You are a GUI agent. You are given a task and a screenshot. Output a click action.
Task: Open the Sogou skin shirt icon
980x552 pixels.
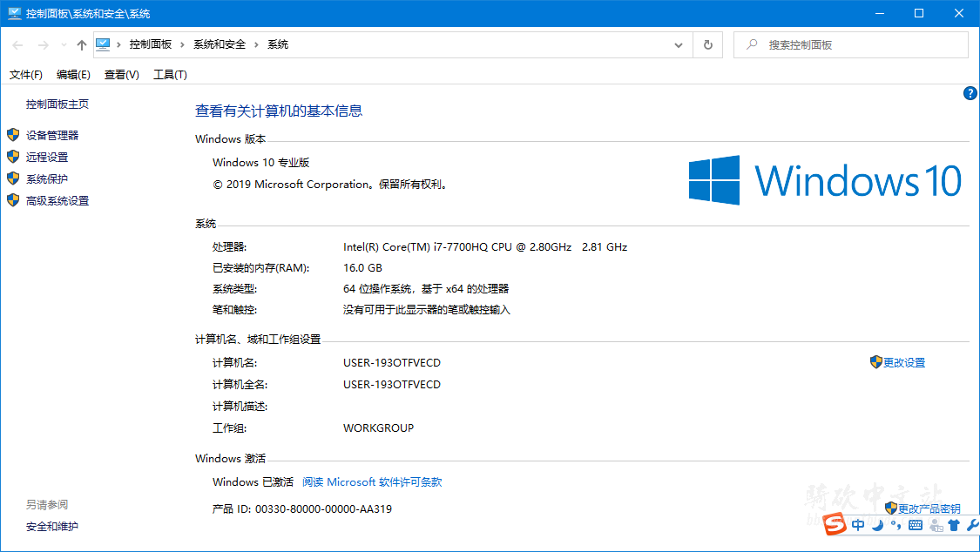tap(954, 525)
